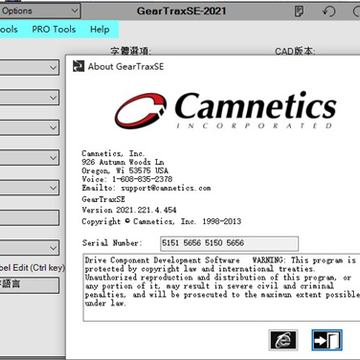The height and width of the screenshot is (360, 360).
Task: Open the Options dropdown
Action: point(40,11)
